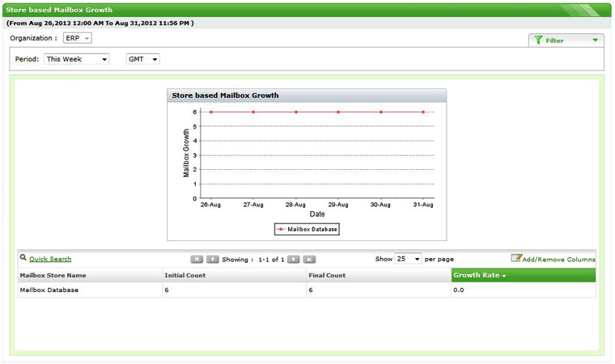Click the 31-Aug data point on chart
This screenshot has width=615, height=364.
tap(423, 112)
